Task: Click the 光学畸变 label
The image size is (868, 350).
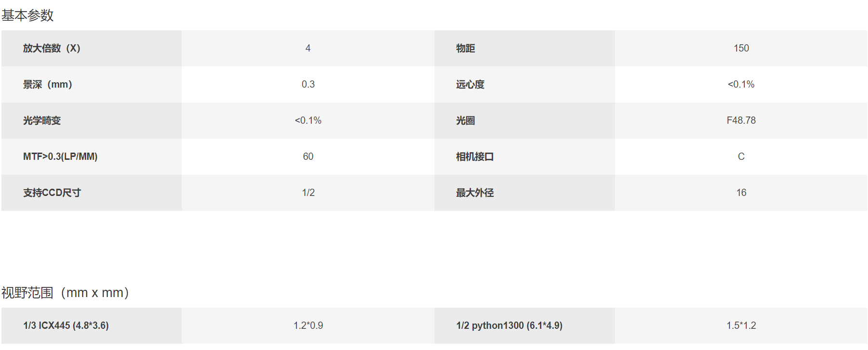Action: [42, 120]
